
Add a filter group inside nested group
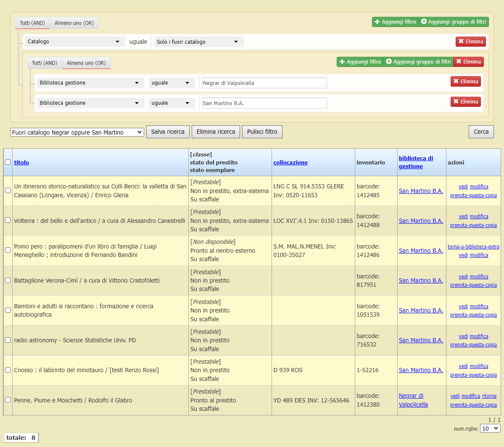tap(418, 62)
